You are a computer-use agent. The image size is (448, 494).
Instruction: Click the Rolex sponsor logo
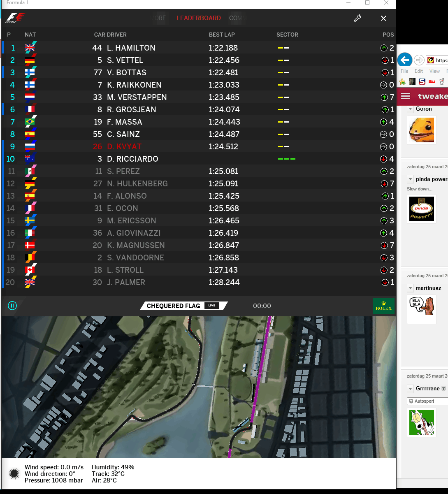[383, 306]
